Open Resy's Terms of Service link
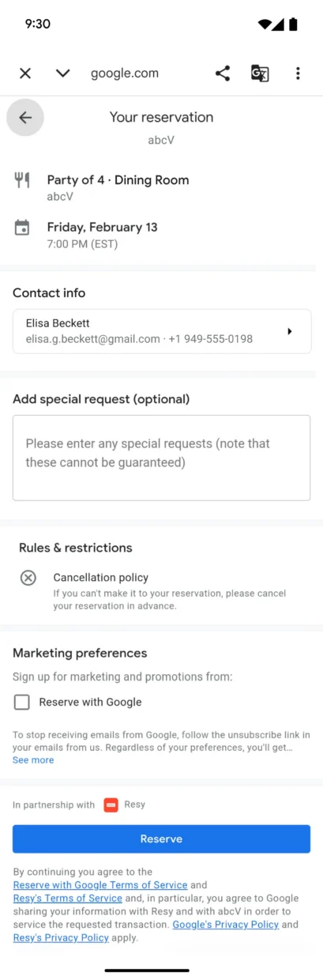Image resolution: width=323 pixels, height=980 pixels. pos(68,898)
